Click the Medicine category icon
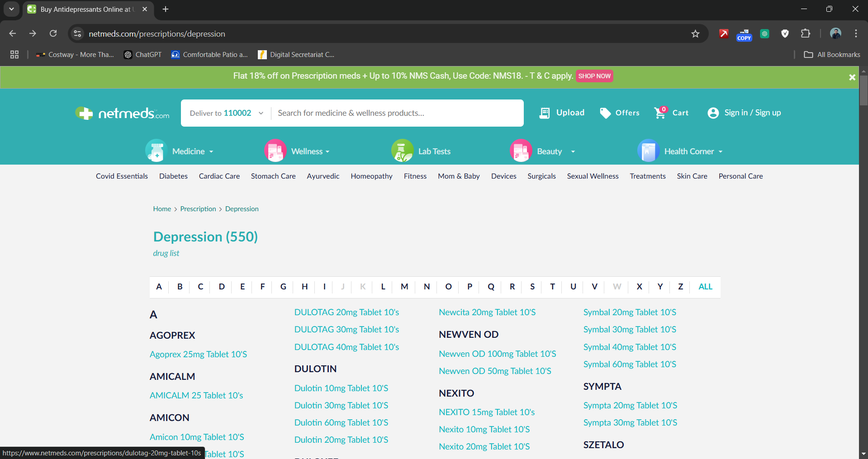The width and height of the screenshot is (868, 459). [157, 151]
